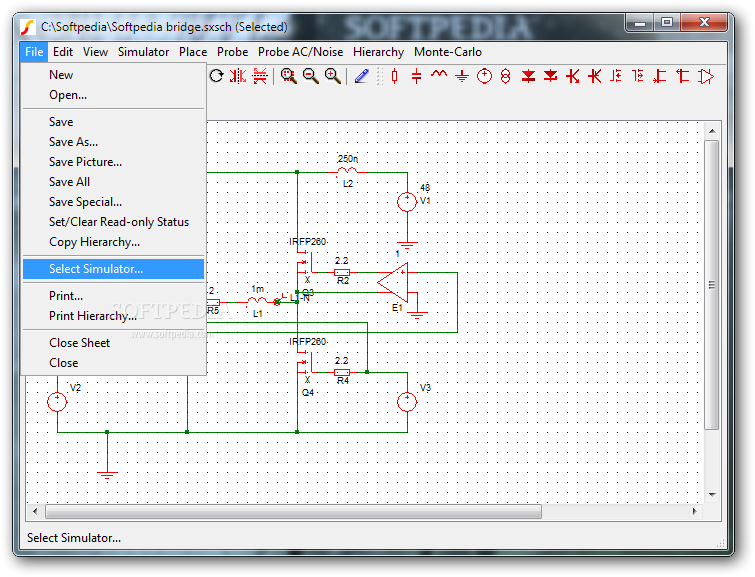Select inductor L2 on the schematic
This screenshot has height=577, width=755.
tap(347, 171)
